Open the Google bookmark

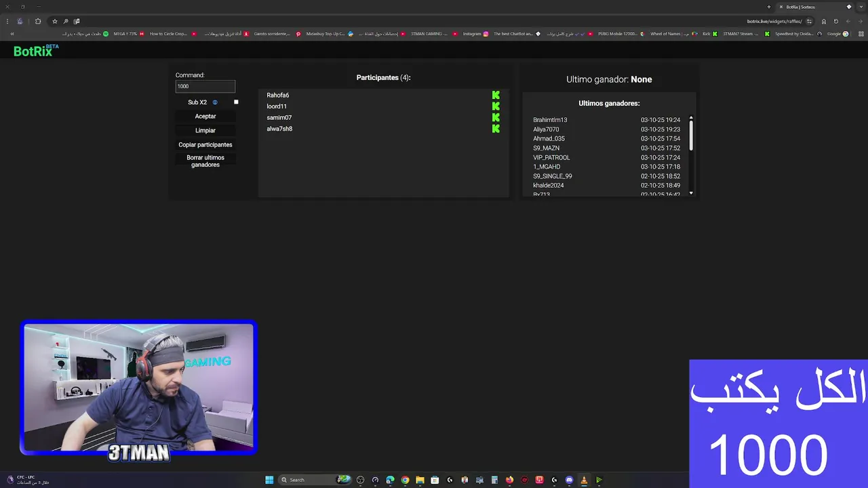click(x=837, y=34)
